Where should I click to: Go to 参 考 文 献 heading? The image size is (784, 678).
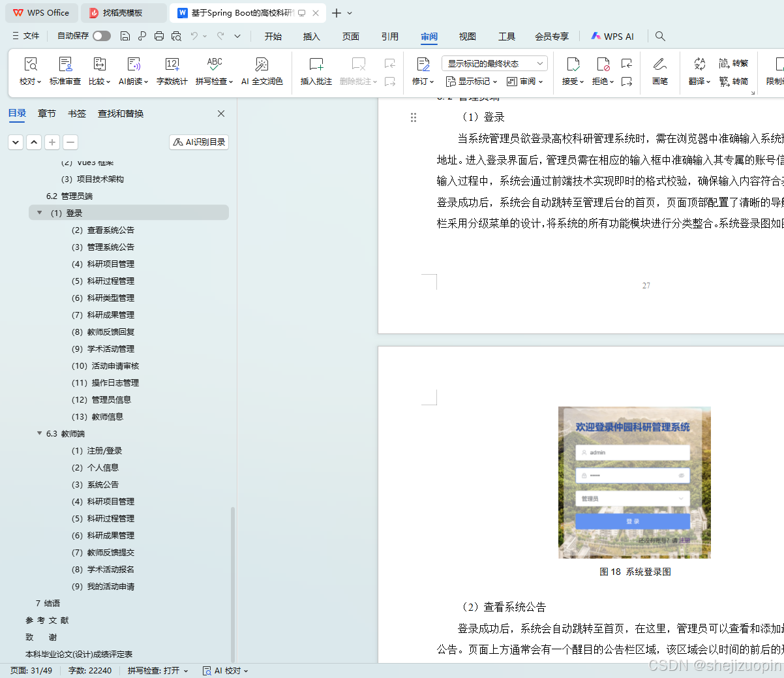[47, 620]
